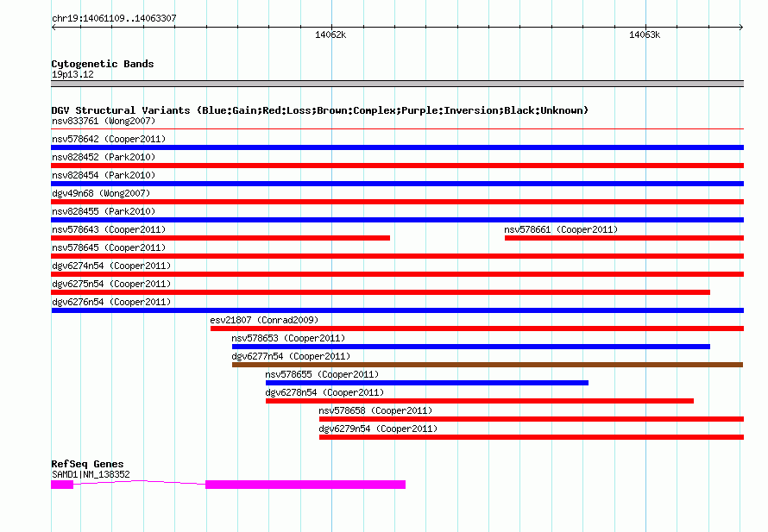Click the 14063k ruler tick label
Screen dimensions: 768x532
645,34
